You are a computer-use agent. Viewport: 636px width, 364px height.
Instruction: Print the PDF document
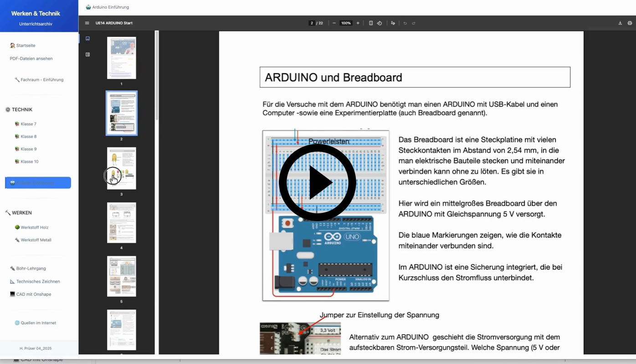coord(630,23)
